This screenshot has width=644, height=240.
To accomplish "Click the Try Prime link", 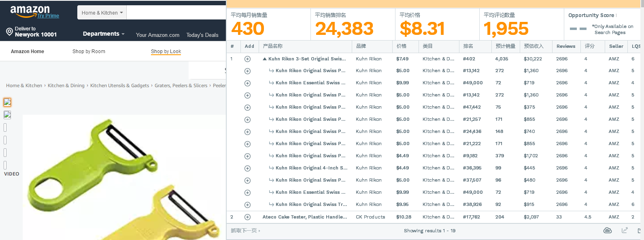I will pyautogui.click(x=48, y=16).
